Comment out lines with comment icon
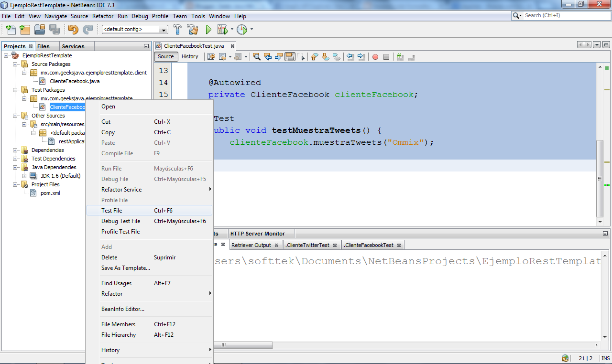Viewport: 612px width, 364px height. pyautogui.click(x=400, y=57)
